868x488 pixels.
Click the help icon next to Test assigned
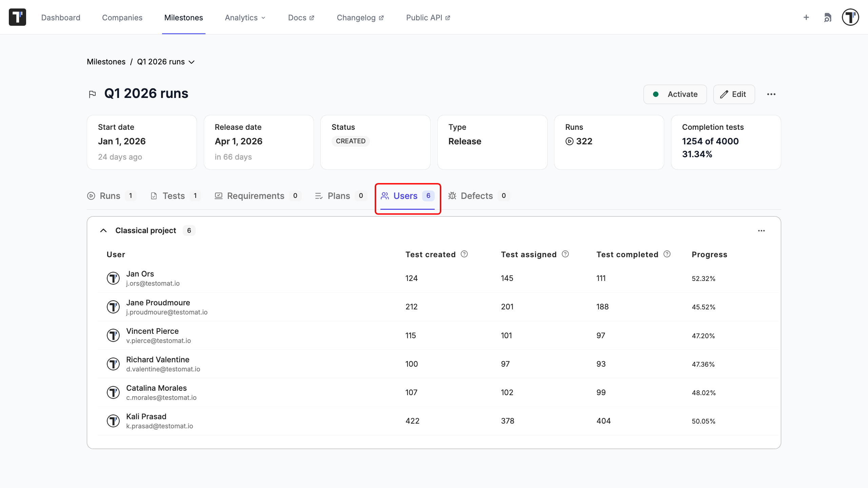(x=565, y=254)
